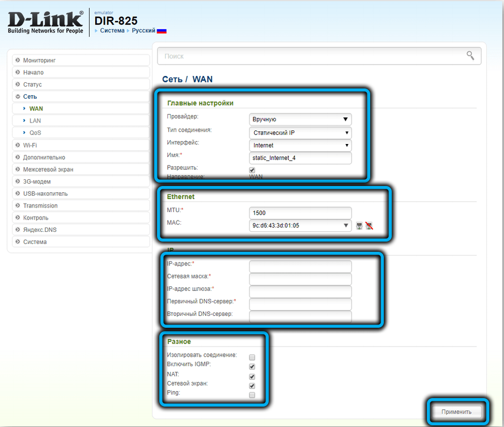Enable the Ping checkbox
Viewport: 504px width, 427px height.
252,395
